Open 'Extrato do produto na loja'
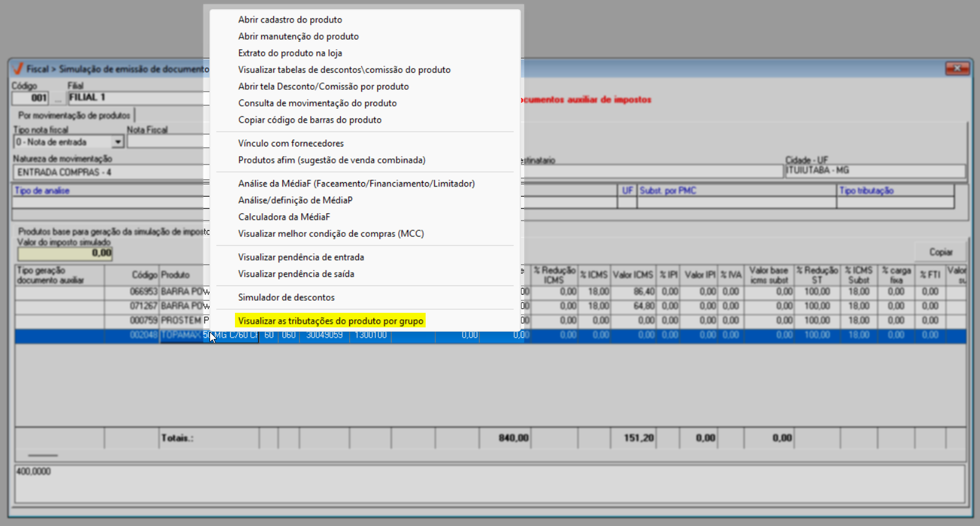This screenshot has height=526, width=980. (x=290, y=53)
